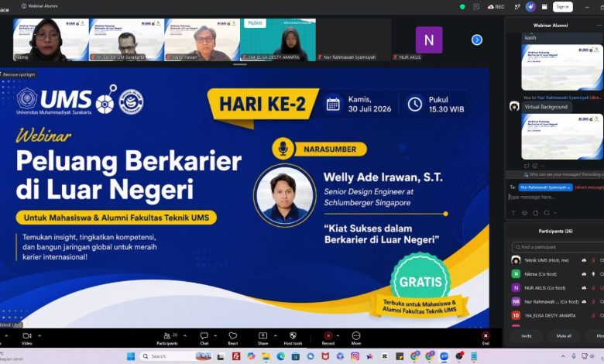The image size is (604, 364).
Task: Toggle Nikma's microphone icon in participants
Action: (x=593, y=274)
